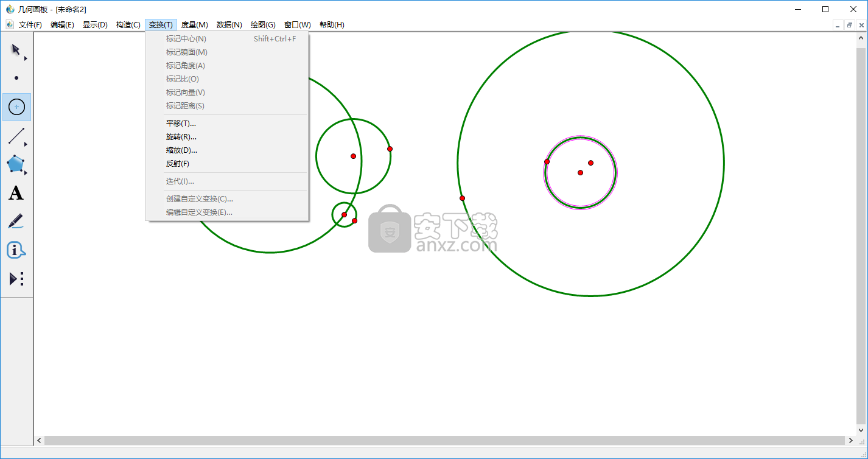Open the 度量(M) menu

195,25
